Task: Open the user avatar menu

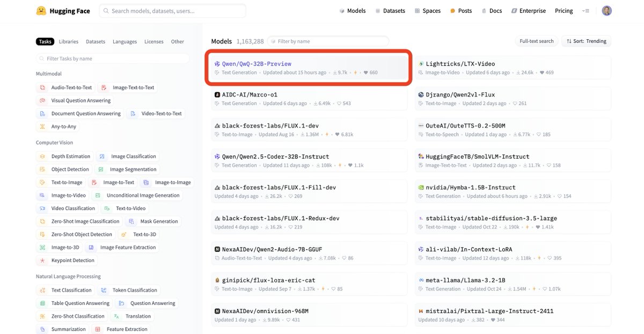Action: 606,11
